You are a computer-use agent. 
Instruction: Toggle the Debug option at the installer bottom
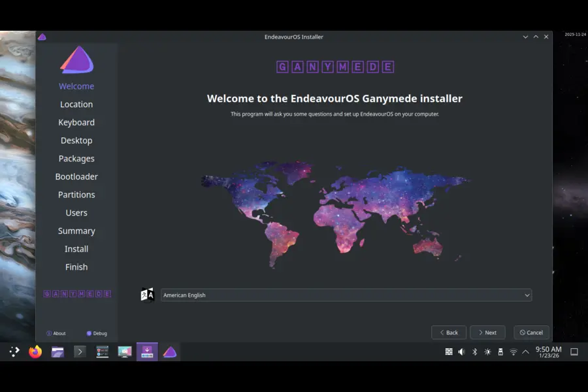tap(97, 333)
